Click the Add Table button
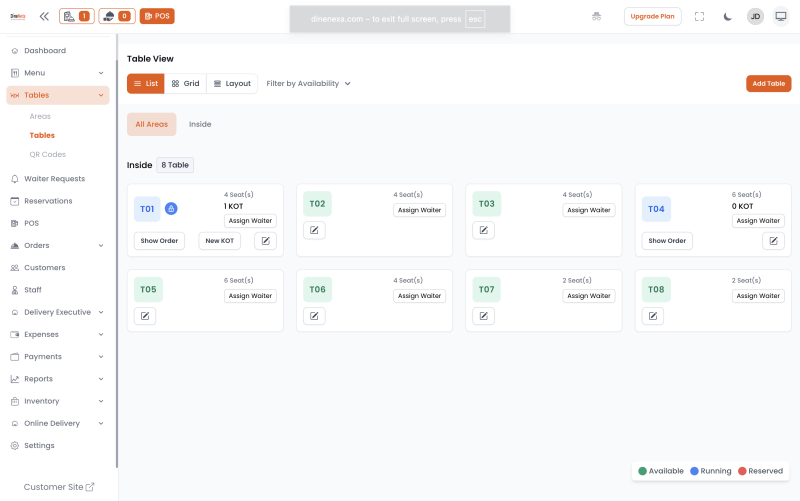This screenshot has width=800, height=501. [768, 84]
